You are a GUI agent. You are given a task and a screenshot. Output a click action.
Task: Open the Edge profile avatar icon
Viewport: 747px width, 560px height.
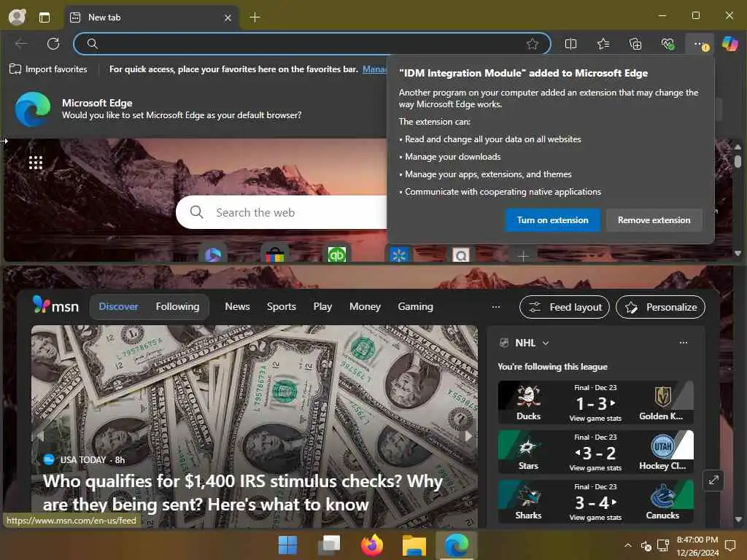tap(18, 17)
